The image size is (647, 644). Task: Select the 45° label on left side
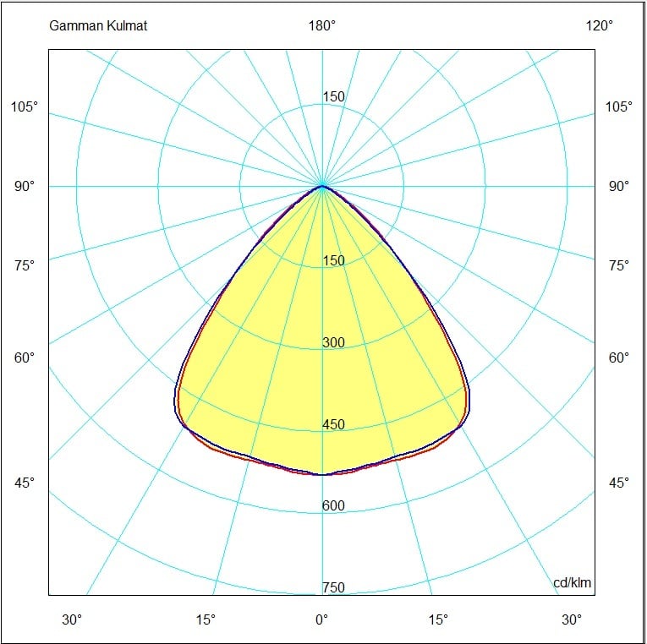click(x=24, y=483)
